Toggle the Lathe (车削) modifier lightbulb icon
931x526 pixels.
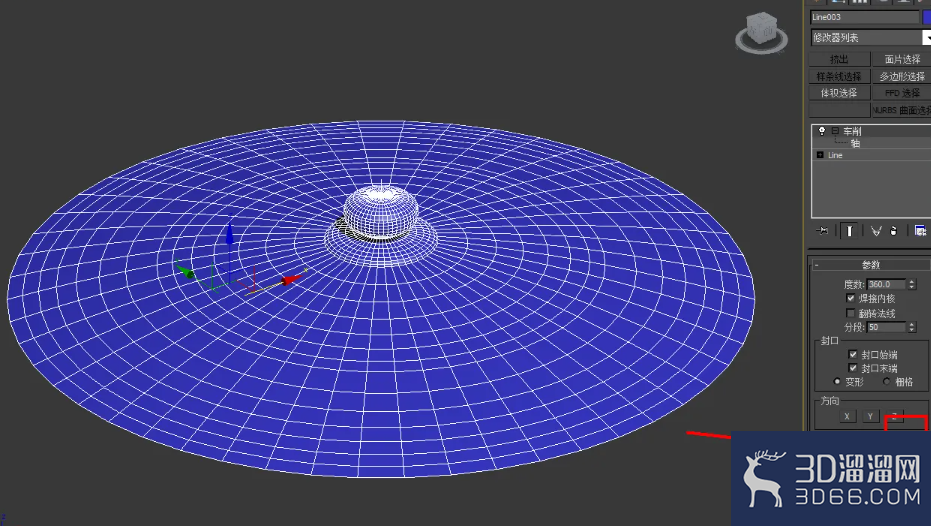point(822,131)
